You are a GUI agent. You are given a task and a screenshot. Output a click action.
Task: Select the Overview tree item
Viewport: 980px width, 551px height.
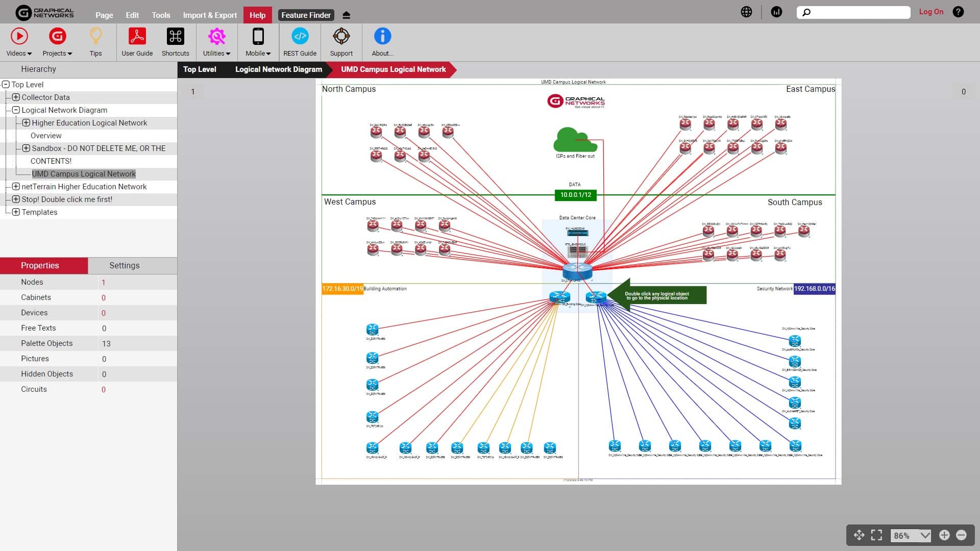tap(46, 135)
